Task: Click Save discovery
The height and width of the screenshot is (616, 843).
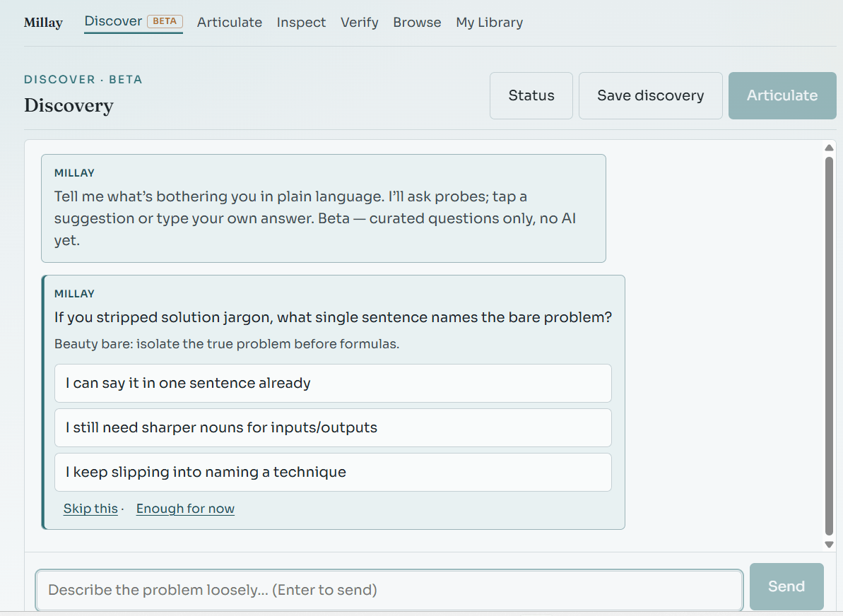Action: pyautogui.click(x=651, y=95)
